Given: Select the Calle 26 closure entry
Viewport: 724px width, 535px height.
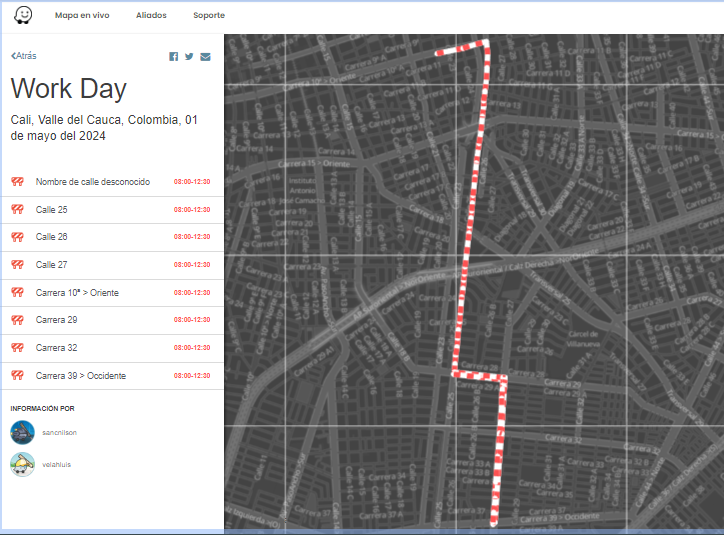Looking at the screenshot, I should click(x=113, y=237).
